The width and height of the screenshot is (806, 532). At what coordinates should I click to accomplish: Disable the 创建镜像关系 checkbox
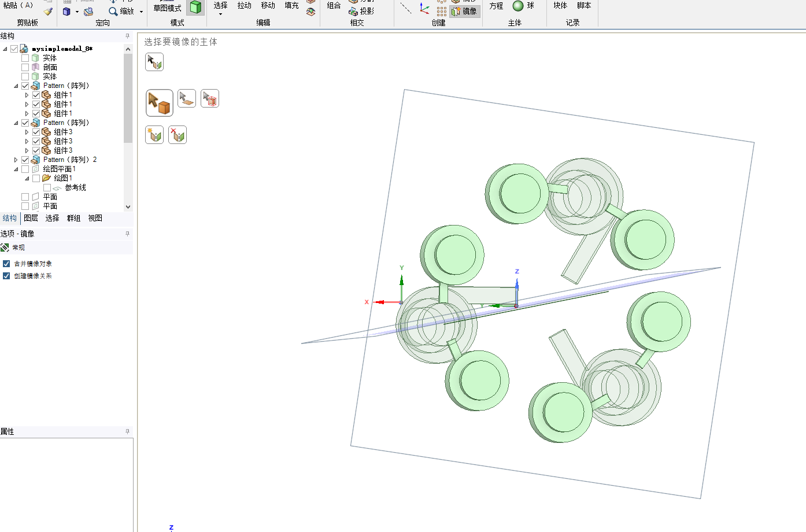click(x=7, y=276)
